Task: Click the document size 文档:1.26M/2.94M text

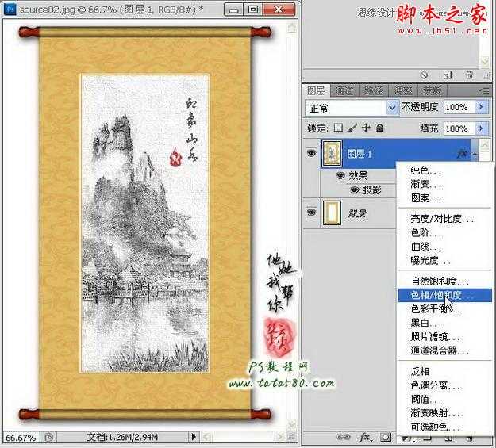Action: pyautogui.click(x=122, y=437)
